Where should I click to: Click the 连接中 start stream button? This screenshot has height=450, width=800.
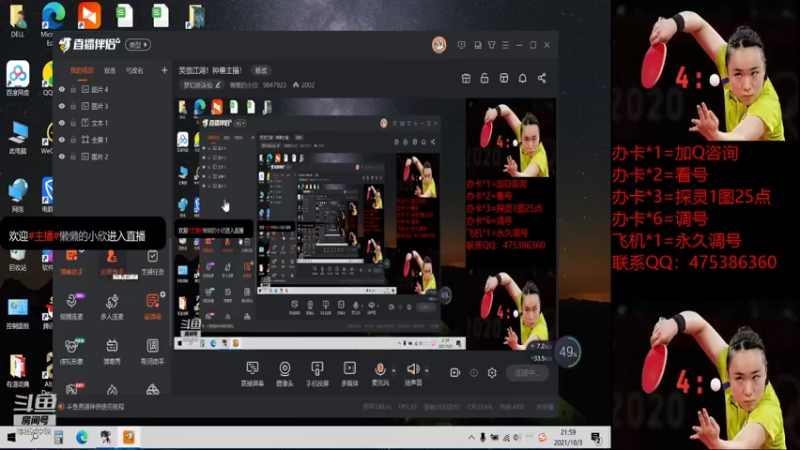[x=527, y=373]
